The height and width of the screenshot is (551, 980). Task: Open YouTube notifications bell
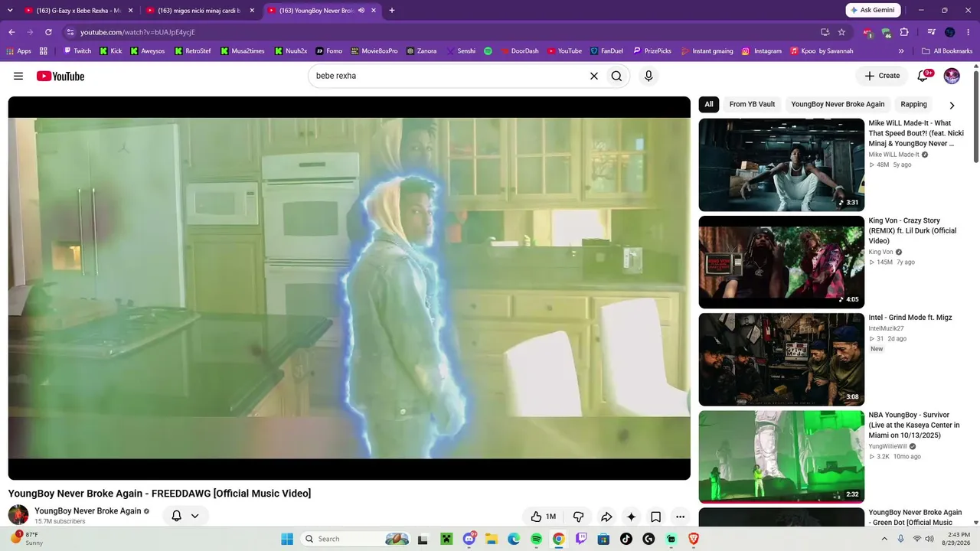[x=923, y=76]
